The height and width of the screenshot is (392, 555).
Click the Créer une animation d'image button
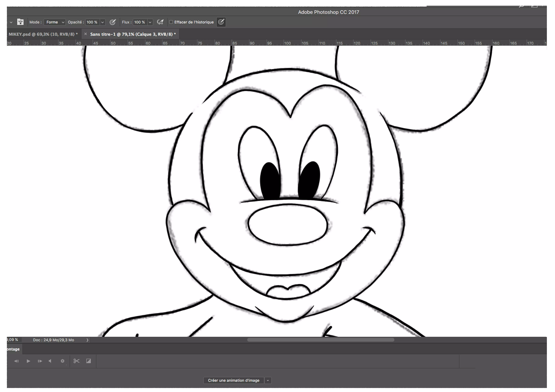tap(234, 380)
